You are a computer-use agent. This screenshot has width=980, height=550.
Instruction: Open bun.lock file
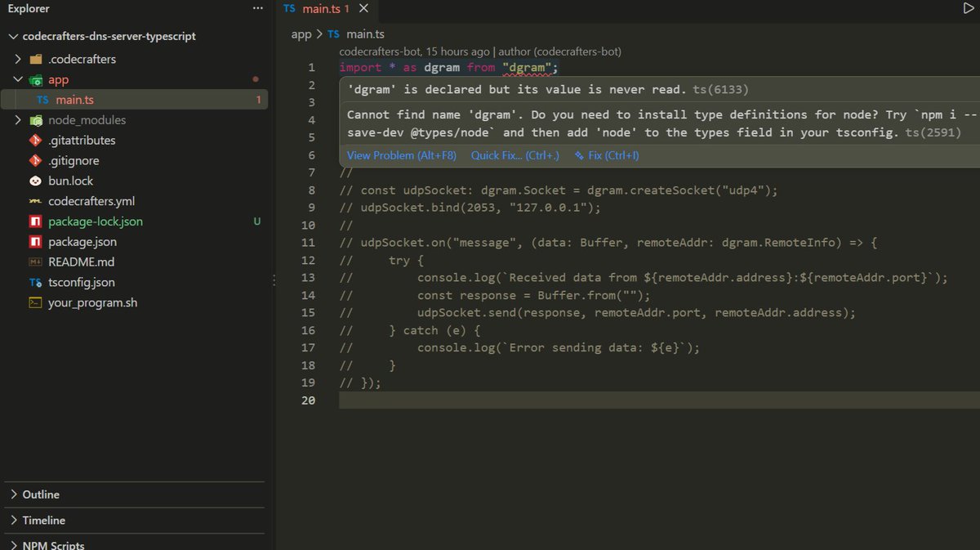(x=71, y=181)
